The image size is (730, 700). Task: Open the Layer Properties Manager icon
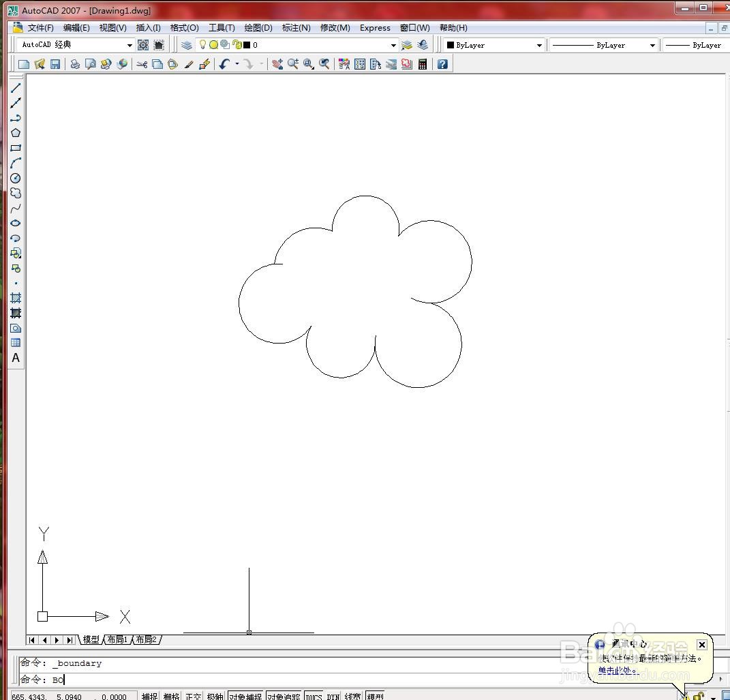pyautogui.click(x=186, y=45)
